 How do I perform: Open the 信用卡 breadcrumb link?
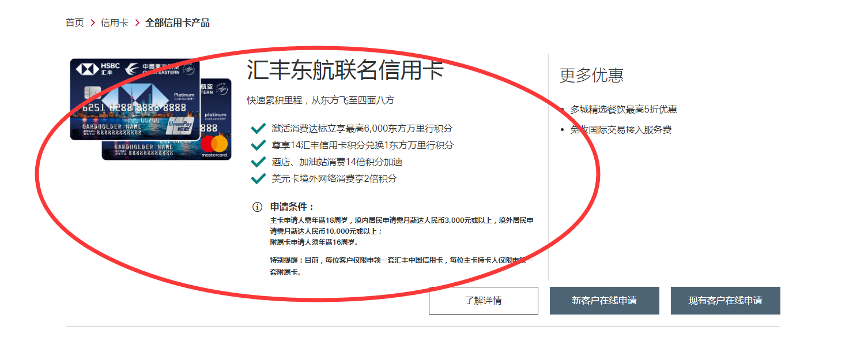point(115,23)
